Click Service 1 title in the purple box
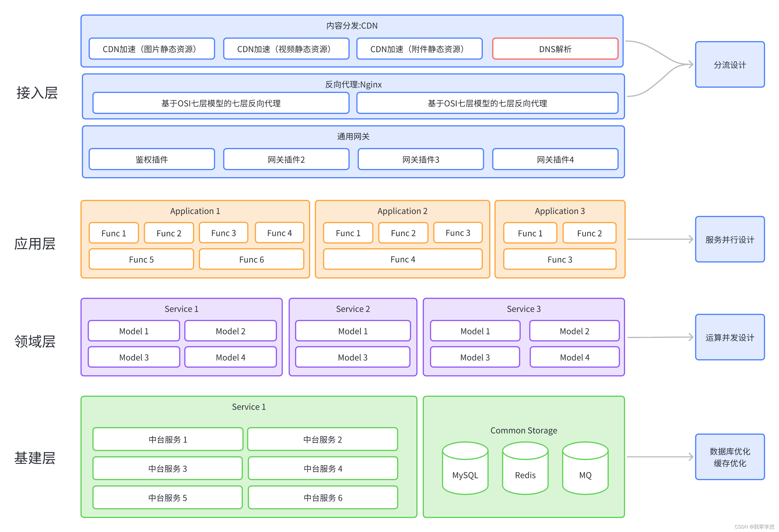779x532 pixels. [181, 309]
